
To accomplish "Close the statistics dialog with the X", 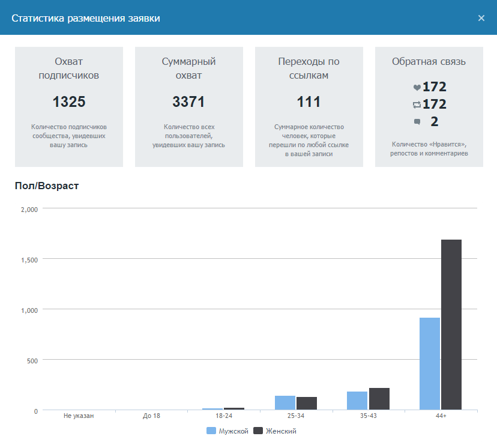I will (x=481, y=18).
